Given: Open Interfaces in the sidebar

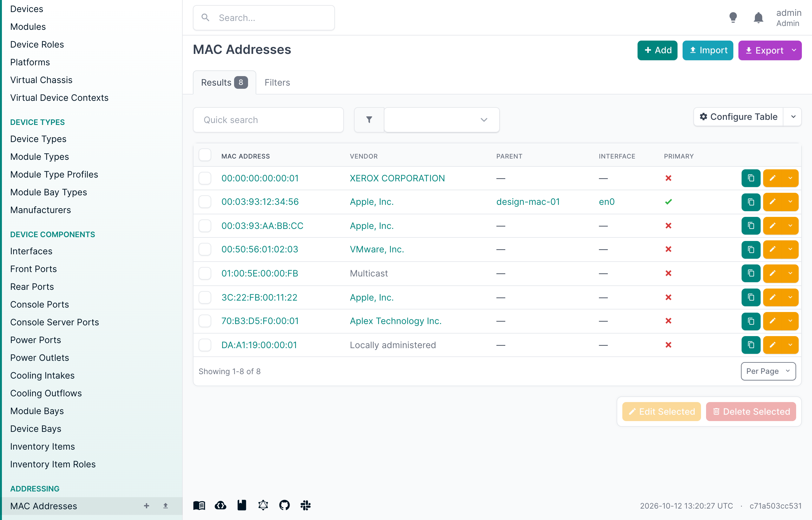Looking at the screenshot, I should tap(31, 251).
